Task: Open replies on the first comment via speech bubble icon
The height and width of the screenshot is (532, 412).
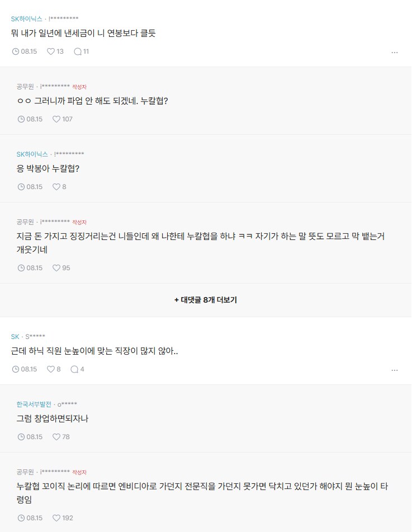Action: (77, 51)
